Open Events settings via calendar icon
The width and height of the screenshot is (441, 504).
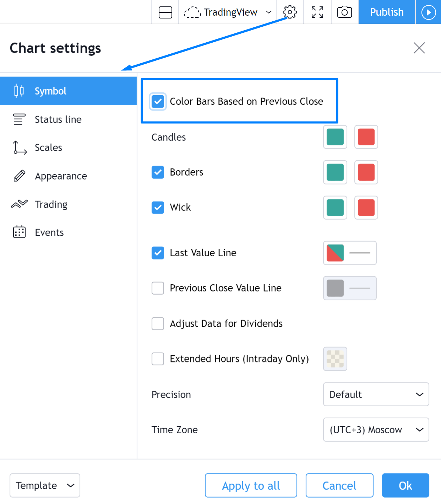[x=19, y=232]
